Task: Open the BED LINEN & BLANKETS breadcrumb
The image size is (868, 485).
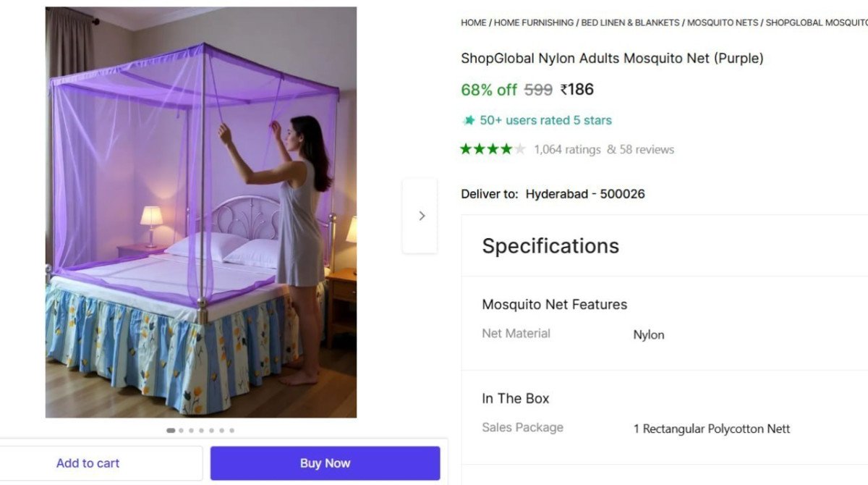Action: tap(628, 22)
